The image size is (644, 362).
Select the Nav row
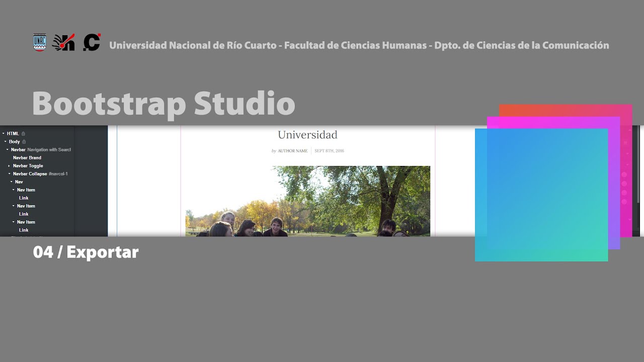[37, 182]
